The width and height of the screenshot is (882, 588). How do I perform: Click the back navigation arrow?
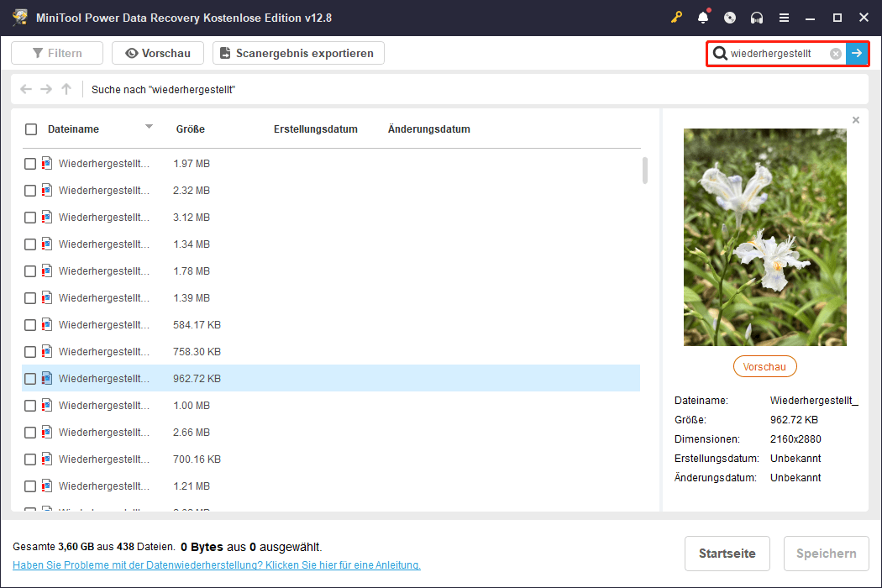[25, 89]
